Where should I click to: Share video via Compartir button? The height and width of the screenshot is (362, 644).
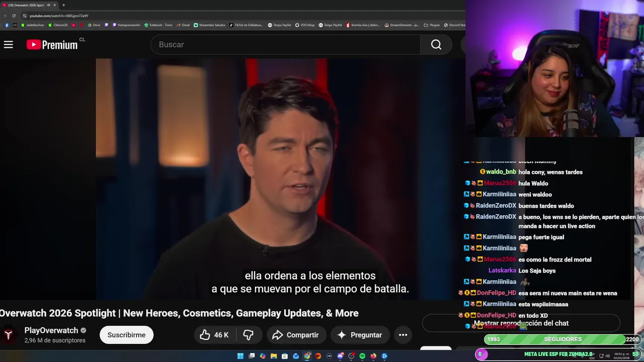[295, 335]
